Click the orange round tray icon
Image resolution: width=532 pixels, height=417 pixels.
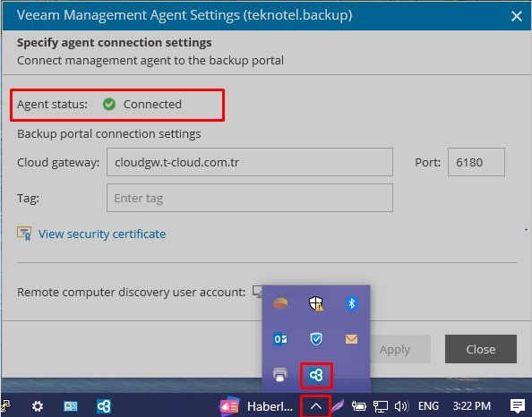coord(280,303)
